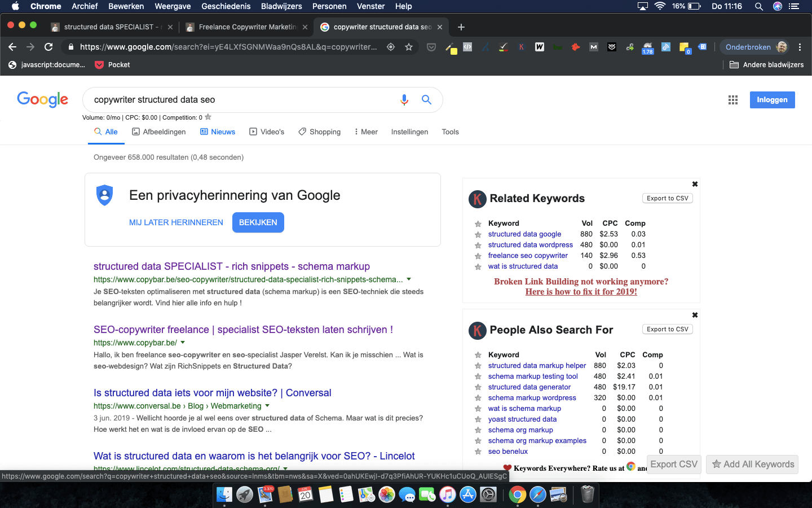Go back to previous page

(x=12, y=47)
